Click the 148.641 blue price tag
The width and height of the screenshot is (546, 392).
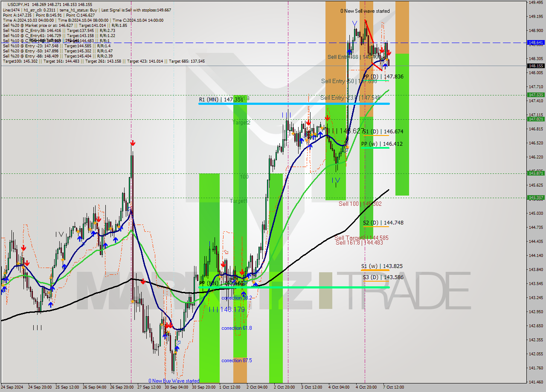(x=536, y=43)
